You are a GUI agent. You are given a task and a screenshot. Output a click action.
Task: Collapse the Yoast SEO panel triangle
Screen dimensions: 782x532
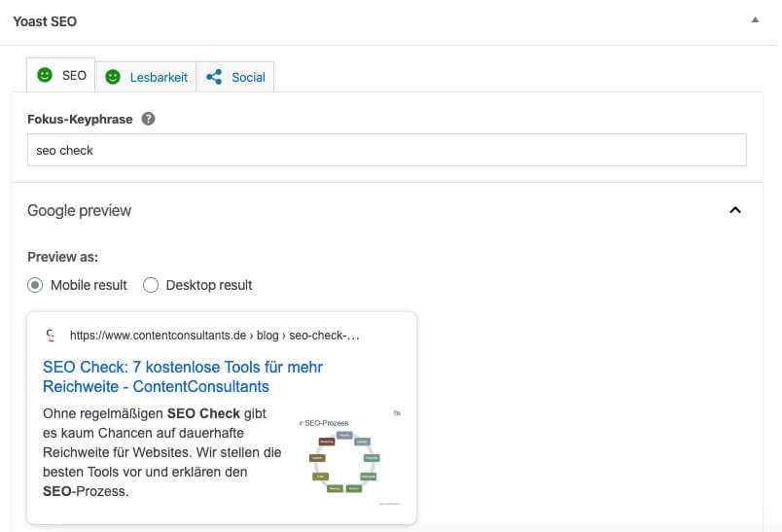click(755, 20)
